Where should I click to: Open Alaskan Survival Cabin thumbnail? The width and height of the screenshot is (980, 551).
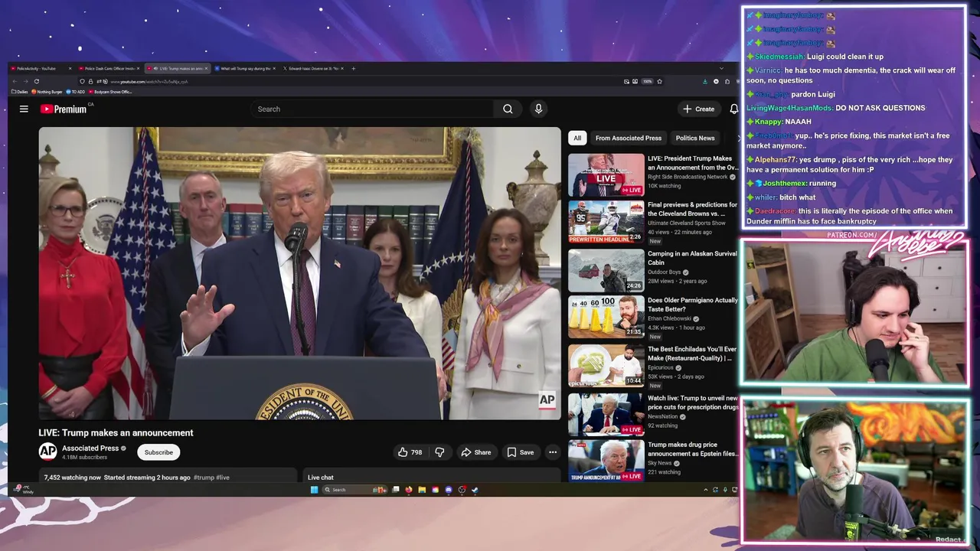tap(606, 270)
